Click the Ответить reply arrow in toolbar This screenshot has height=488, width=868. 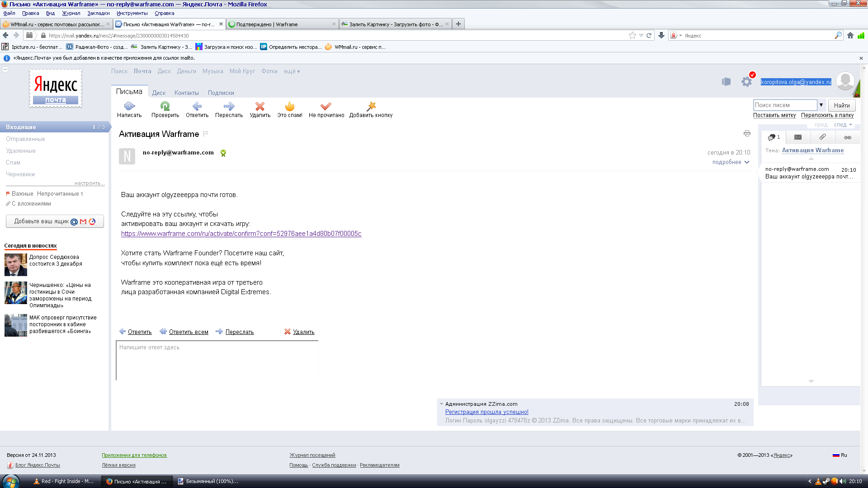197,106
